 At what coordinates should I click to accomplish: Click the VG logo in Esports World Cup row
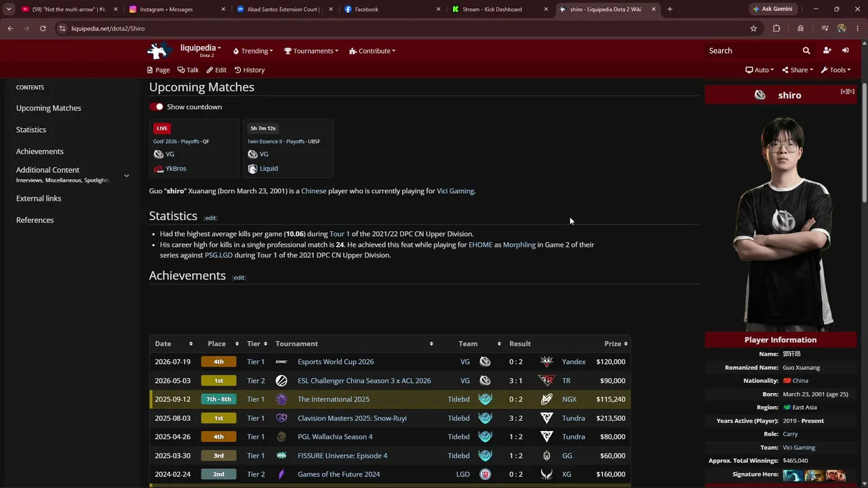pyautogui.click(x=485, y=362)
